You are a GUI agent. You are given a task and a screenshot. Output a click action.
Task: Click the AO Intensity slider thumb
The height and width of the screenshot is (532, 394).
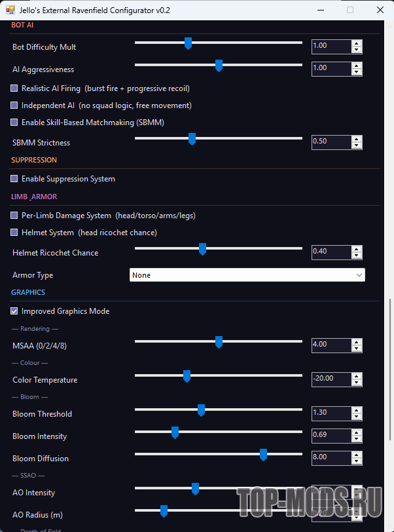tap(195, 489)
